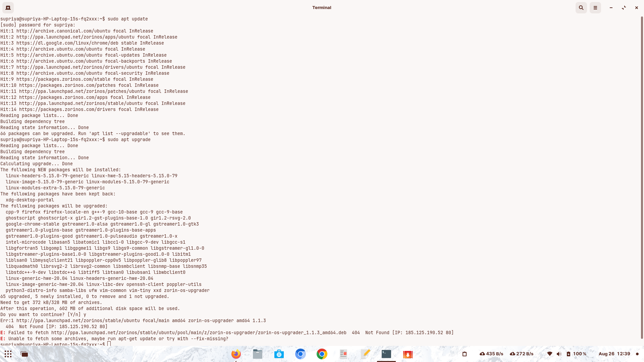Click the notification dot beside clock

(x=637, y=354)
